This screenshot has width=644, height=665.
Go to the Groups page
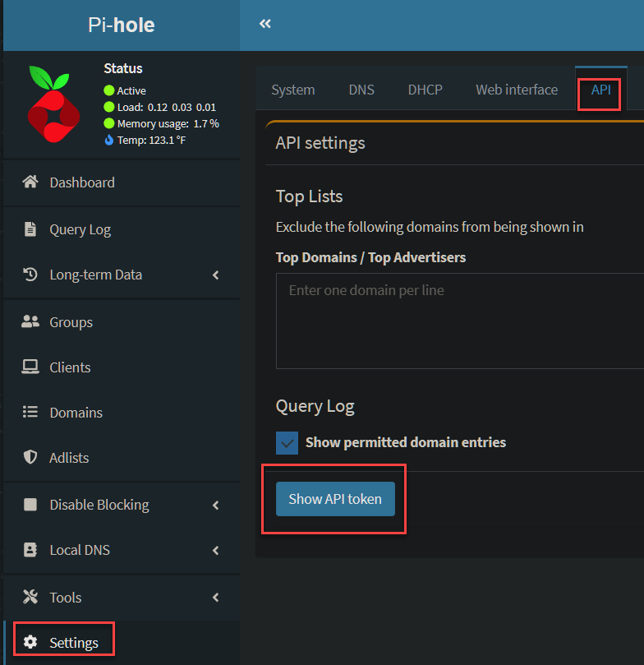[71, 322]
